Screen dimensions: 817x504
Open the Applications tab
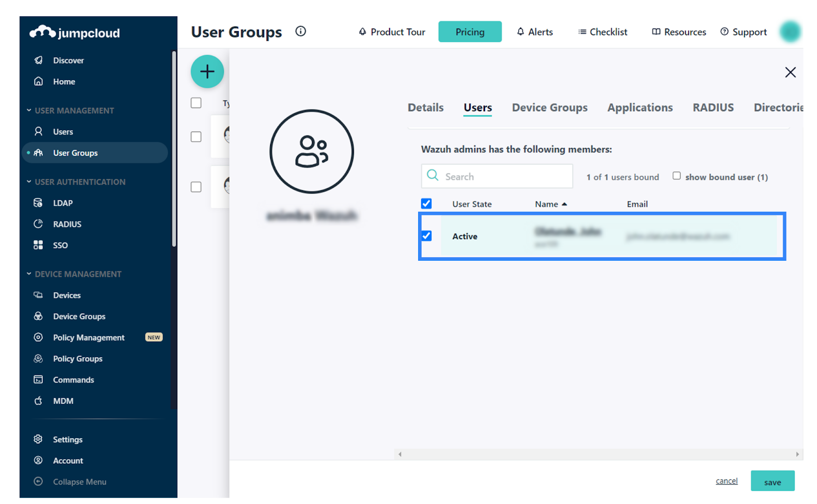pos(640,108)
